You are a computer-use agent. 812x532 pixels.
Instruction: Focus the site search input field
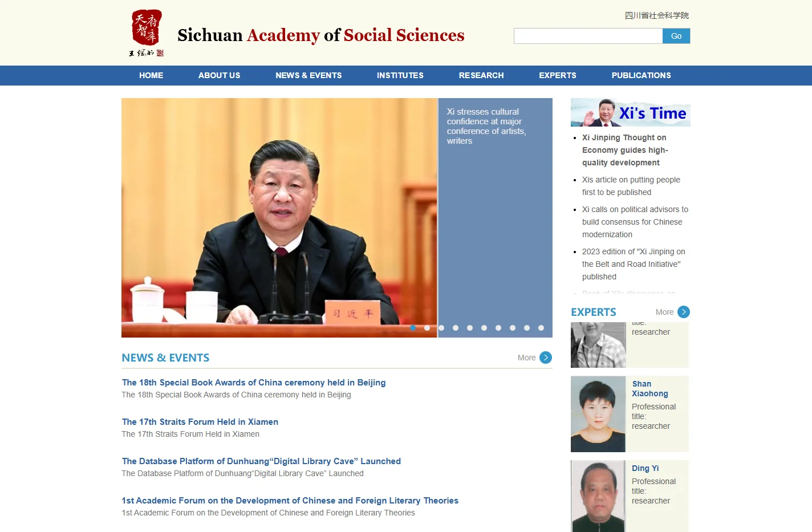click(x=588, y=36)
